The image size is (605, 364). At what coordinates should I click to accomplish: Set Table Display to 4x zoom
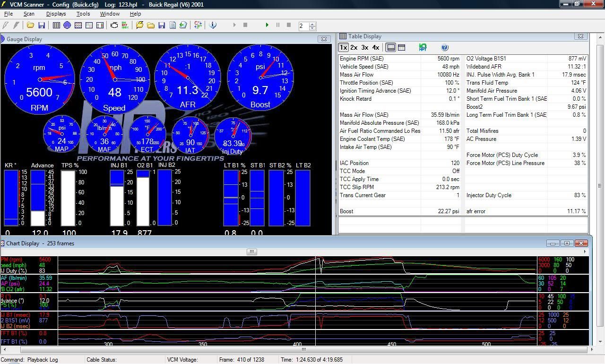[376, 47]
